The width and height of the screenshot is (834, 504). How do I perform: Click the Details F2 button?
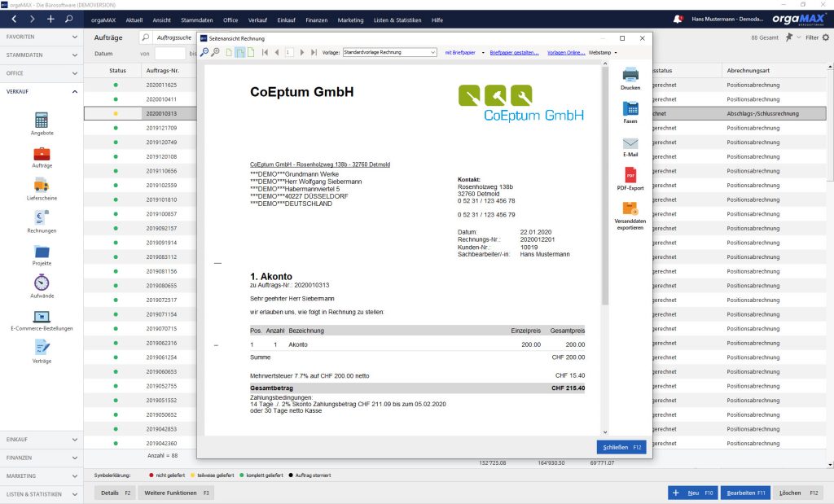[x=115, y=493]
